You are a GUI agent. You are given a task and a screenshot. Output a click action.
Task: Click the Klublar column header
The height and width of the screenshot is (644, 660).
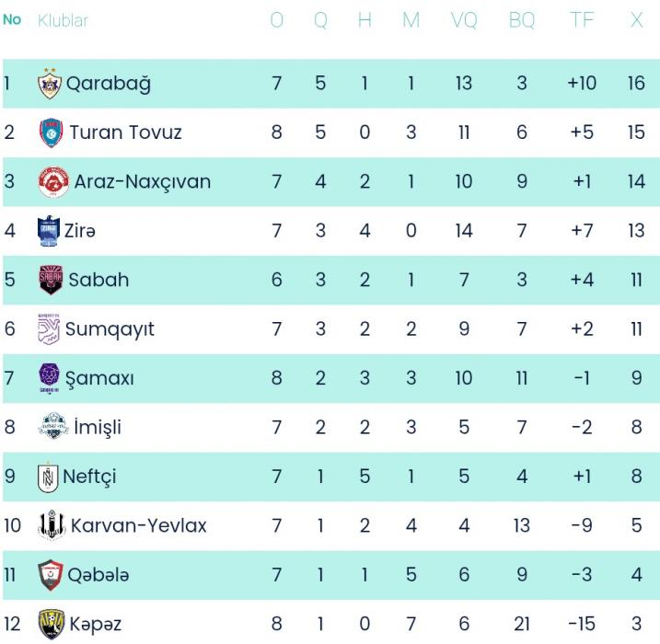pyautogui.click(x=64, y=20)
